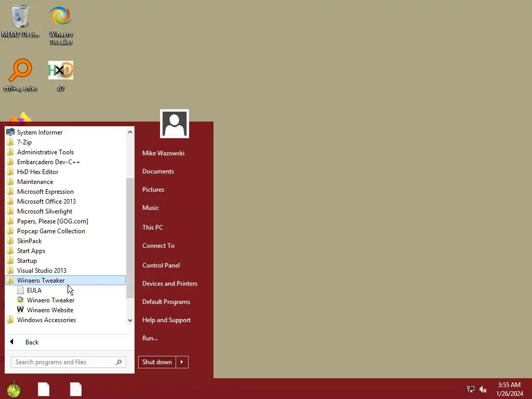Click the Shut down button
This screenshot has height=399, width=532.
157,362
